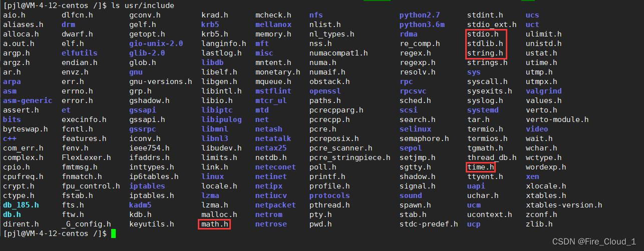Select unistd.h in the listing
The width and height of the screenshot is (644, 251).
tap(544, 43)
